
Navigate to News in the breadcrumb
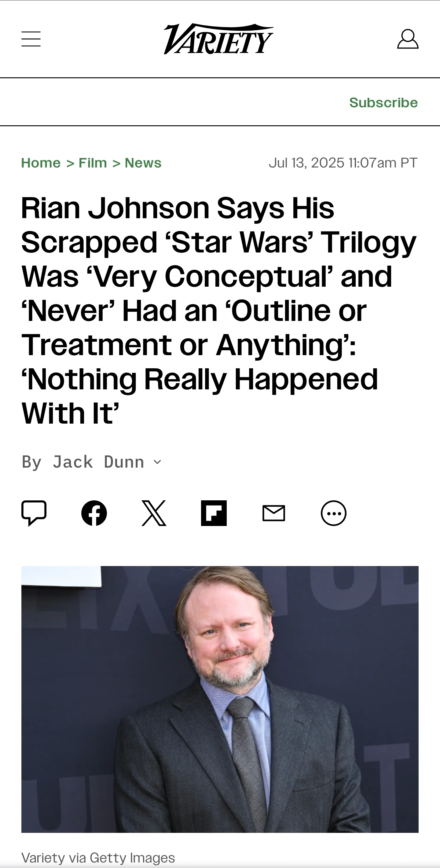click(x=143, y=163)
